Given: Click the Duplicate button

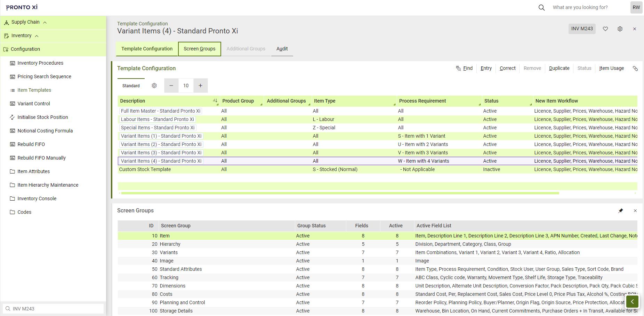Looking at the screenshot, I should tap(559, 68).
